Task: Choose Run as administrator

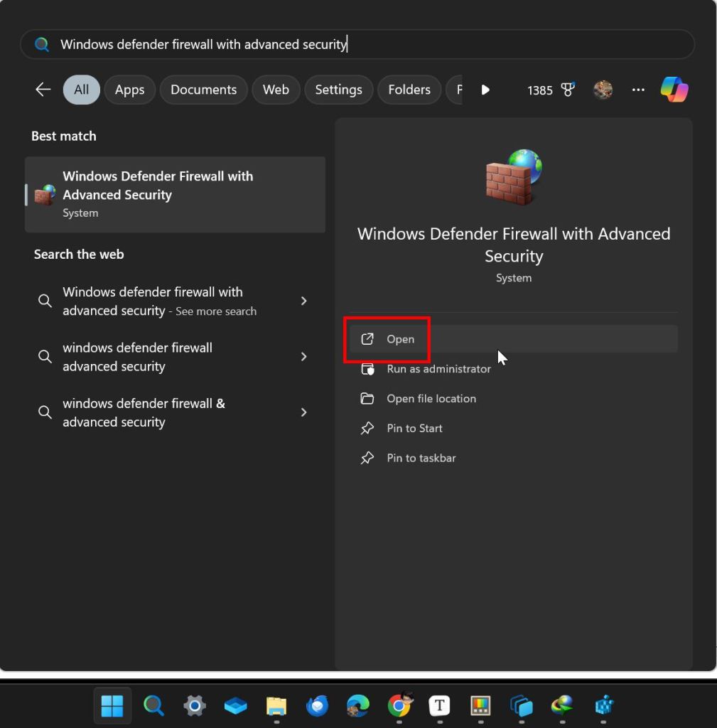Action: [514, 369]
